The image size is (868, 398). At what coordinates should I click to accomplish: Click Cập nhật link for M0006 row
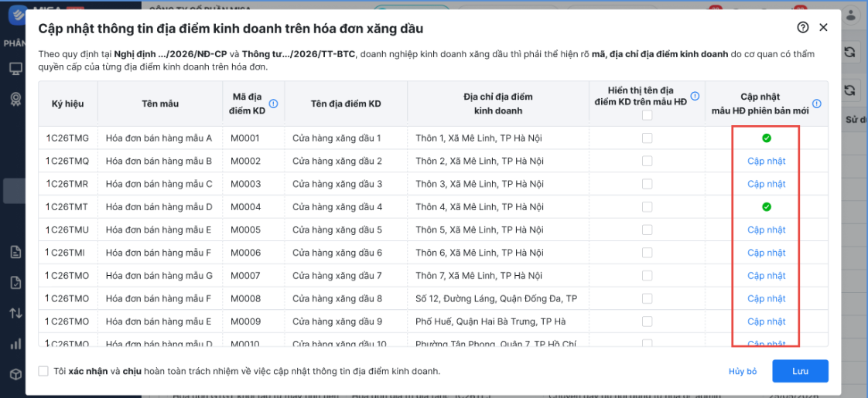tap(766, 253)
